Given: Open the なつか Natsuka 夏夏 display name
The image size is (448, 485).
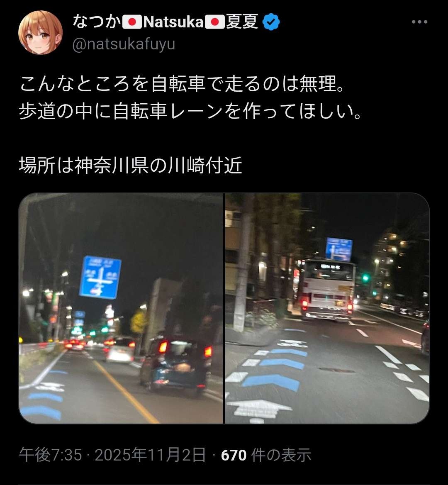Looking at the screenshot, I should click(166, 22).
